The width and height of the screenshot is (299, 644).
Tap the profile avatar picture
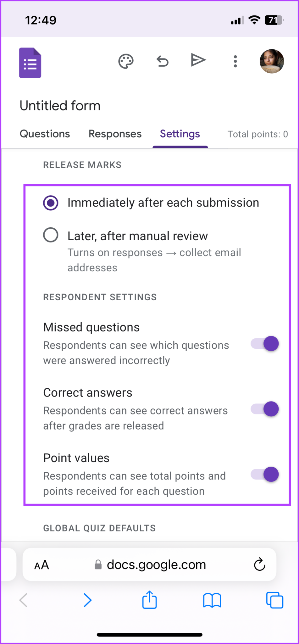tap(272, 61)
